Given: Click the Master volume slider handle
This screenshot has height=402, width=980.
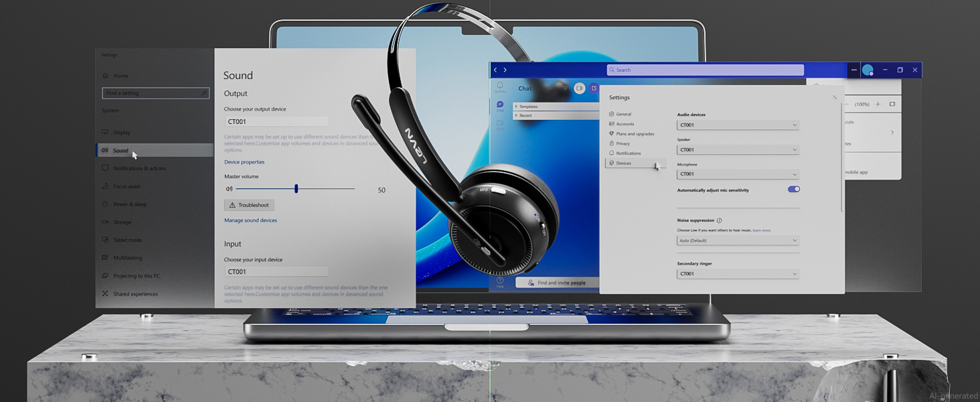Looking at the screenshot, I should (x=296, y=189).
